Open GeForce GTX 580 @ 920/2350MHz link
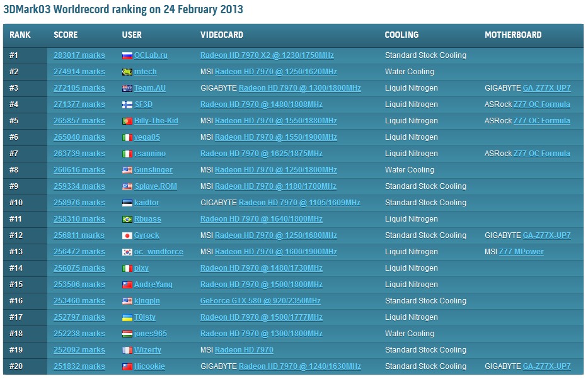 [x=260, y=301]
